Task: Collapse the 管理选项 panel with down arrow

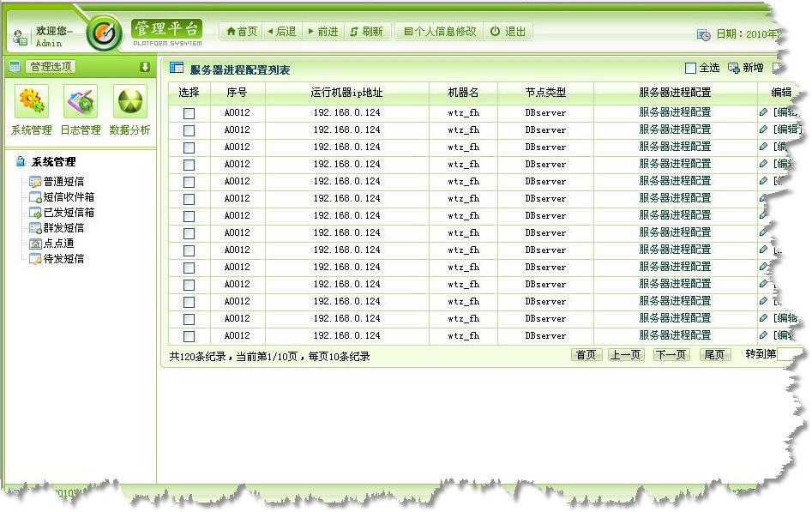Action: click(x=145, y=67)
